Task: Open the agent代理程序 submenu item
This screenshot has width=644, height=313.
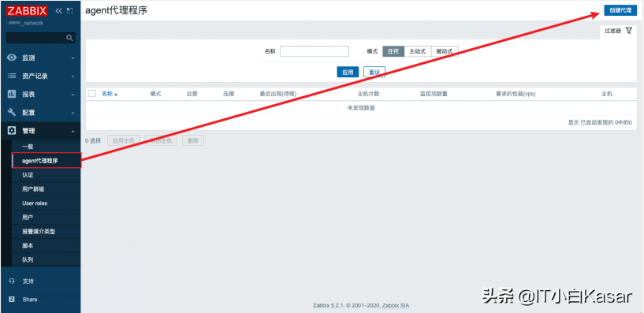Action: (47, 161)
